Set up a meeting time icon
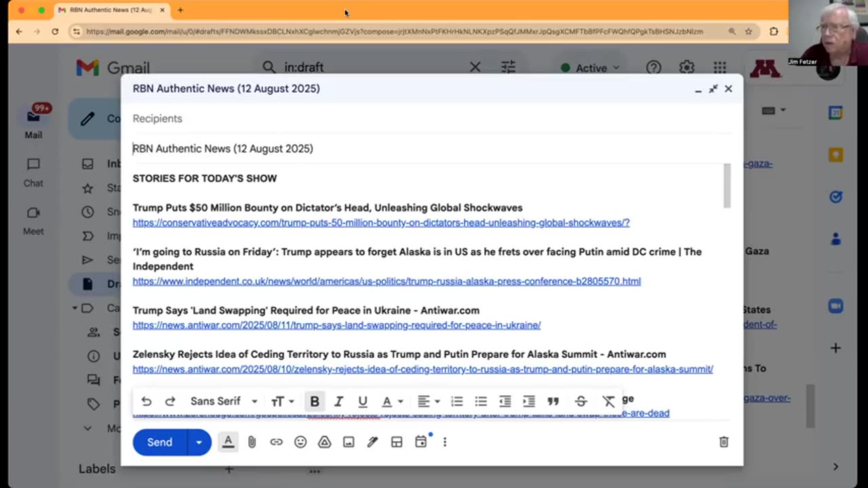The image size is (868, 488). (421, 442)
